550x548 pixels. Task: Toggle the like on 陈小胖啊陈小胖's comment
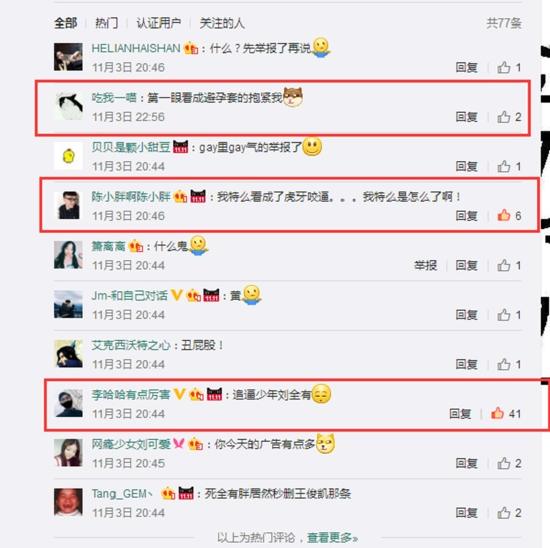[504, 215]
